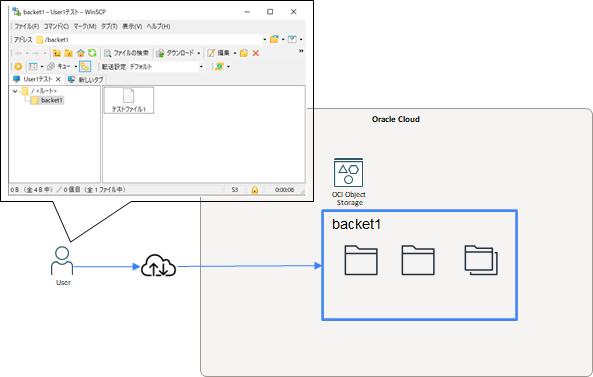The image size is (593, 377).
Task: Open the ファイル(F) menu
Action: 26,26
